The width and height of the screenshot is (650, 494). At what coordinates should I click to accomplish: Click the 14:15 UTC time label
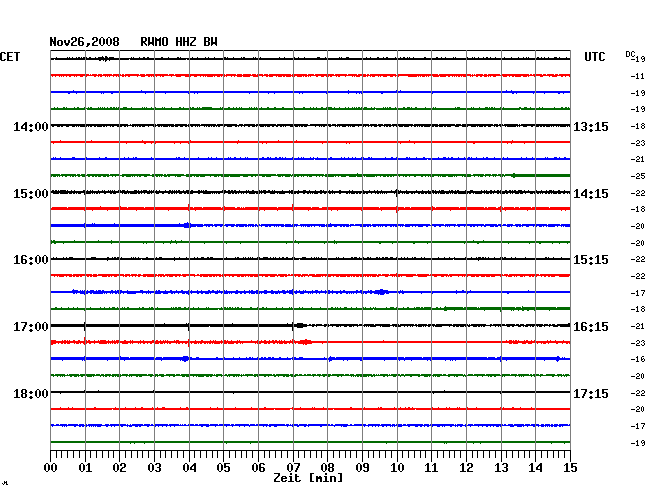tap(591, 194)
